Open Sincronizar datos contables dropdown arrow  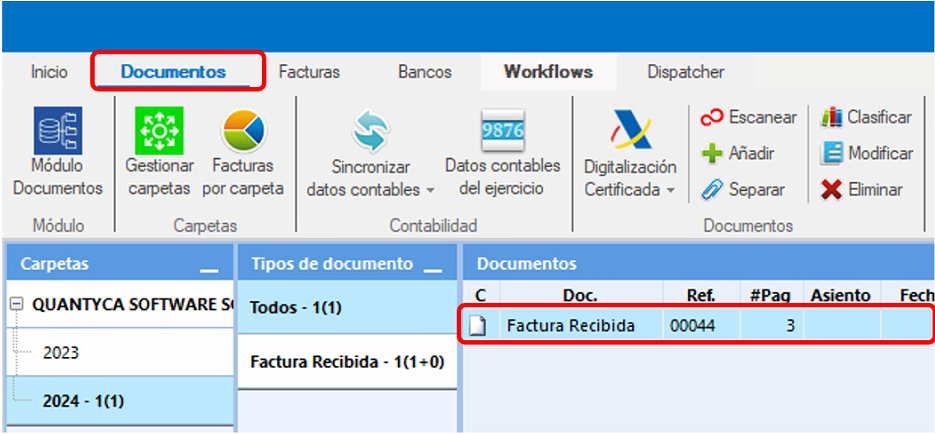pos(430,191)
